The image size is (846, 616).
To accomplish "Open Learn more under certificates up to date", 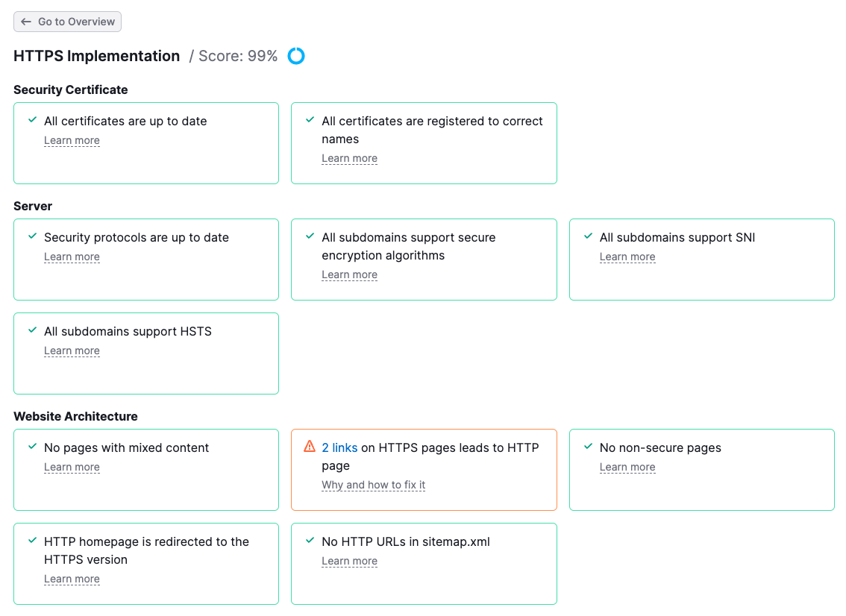I will (72, 140).
